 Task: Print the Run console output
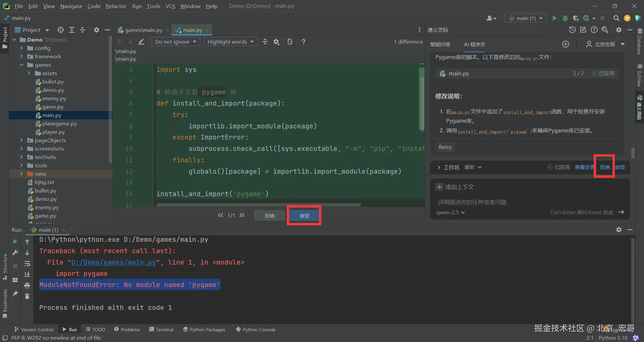pyautogui.click(x=27, y=285)
